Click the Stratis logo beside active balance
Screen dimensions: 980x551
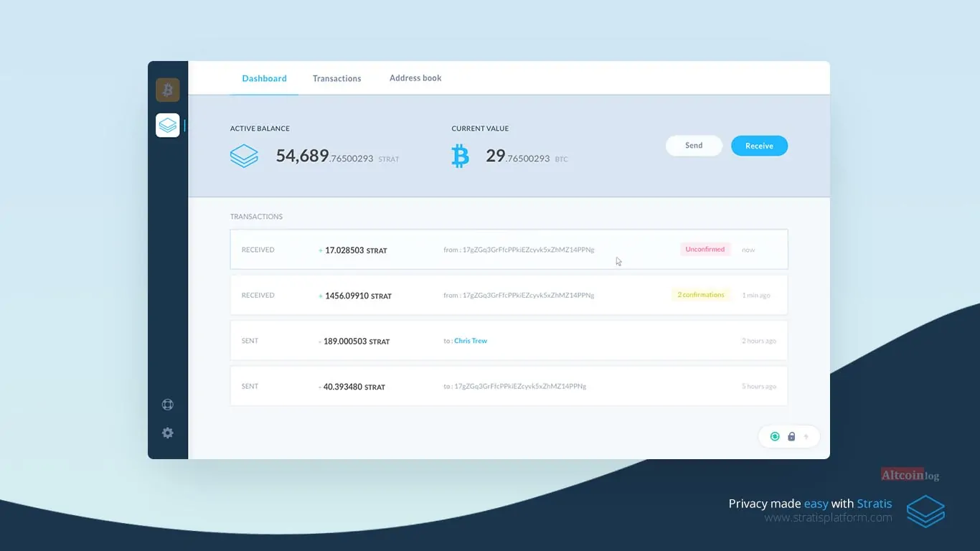(244, 156)
